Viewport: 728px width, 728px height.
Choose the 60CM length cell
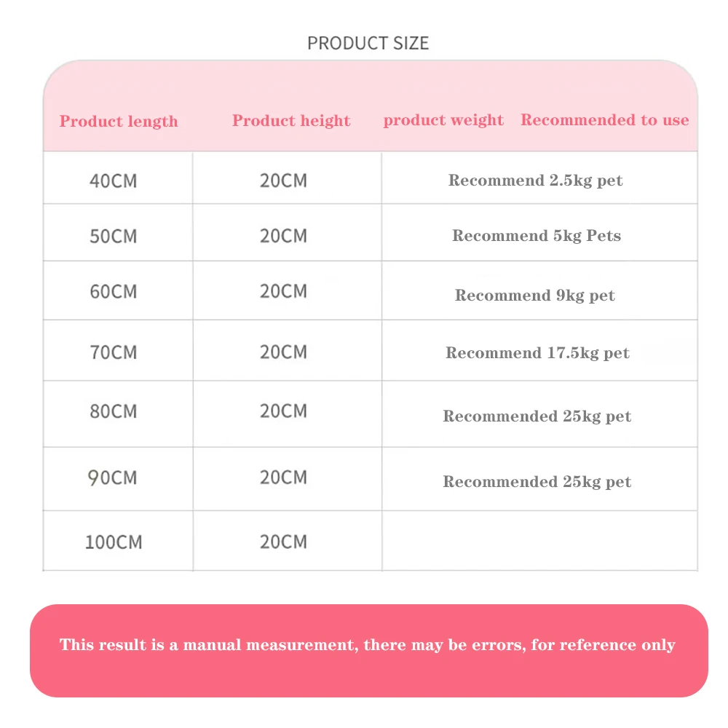(x=113, y=292)
